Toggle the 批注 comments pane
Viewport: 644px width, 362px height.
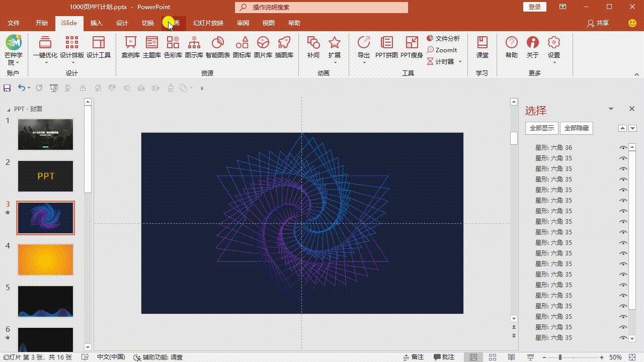coord(444,357)
